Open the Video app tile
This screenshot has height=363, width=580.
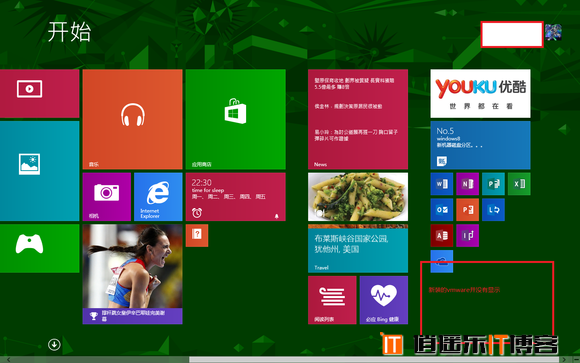click(x=39, y=94)
